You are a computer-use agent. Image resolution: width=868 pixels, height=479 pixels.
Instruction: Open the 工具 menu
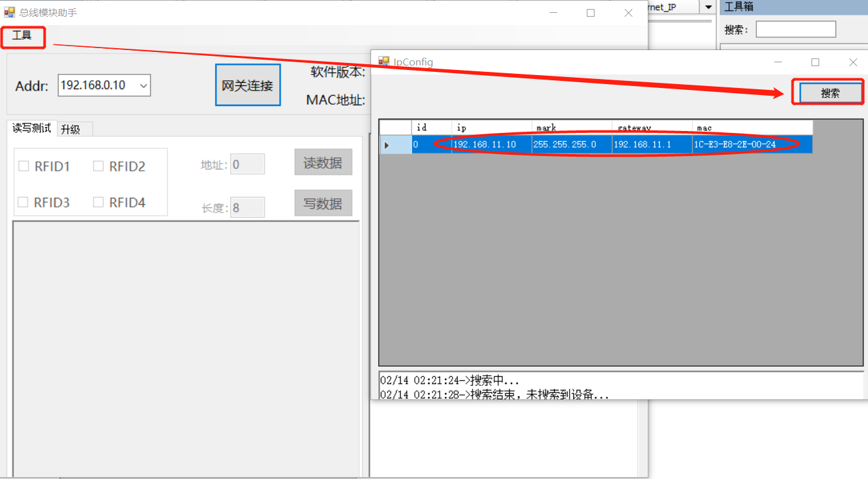click(x=22, y=37)
